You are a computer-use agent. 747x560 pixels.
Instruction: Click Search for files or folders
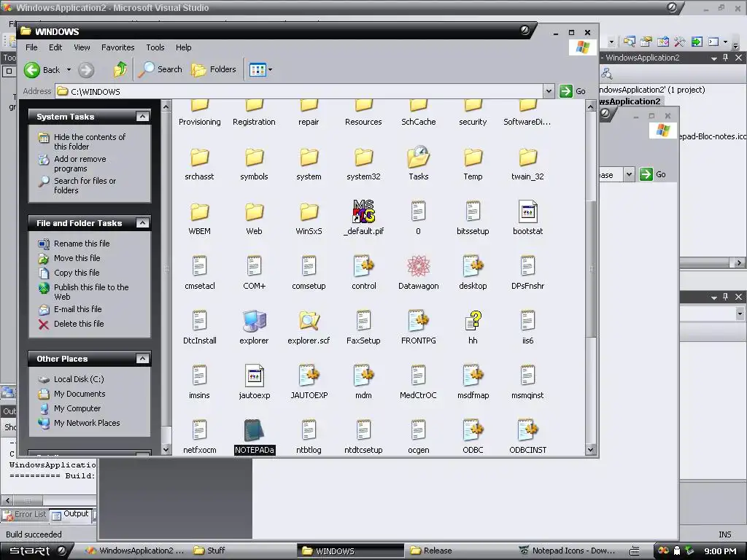click(85, 185)
